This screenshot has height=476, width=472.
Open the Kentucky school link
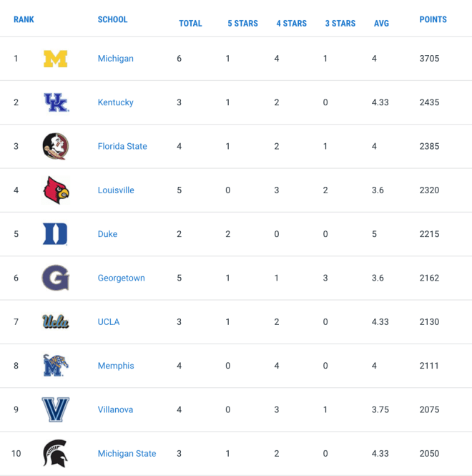click(116, 102)
